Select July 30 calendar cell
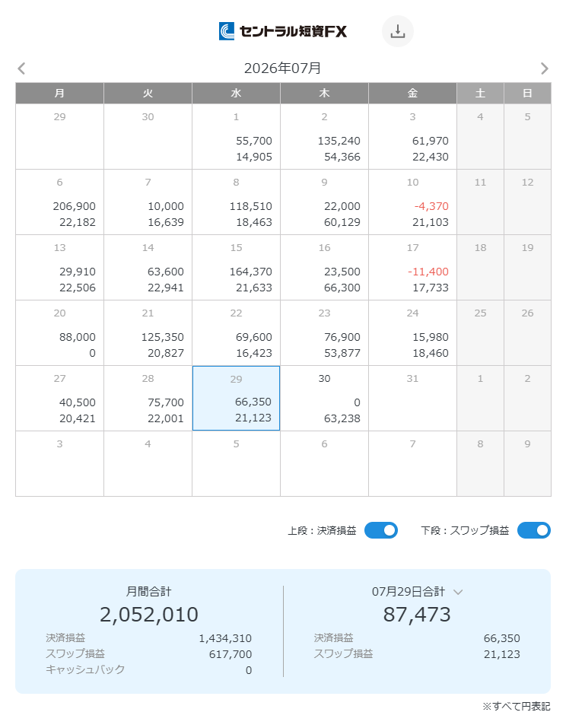Screen dimensions: 566x728 [325, 399]
